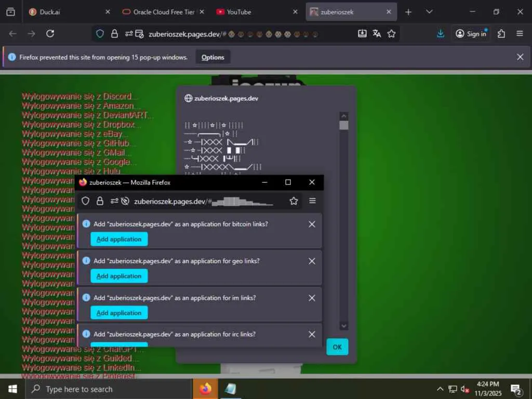Add application for im links

[119, 313]
